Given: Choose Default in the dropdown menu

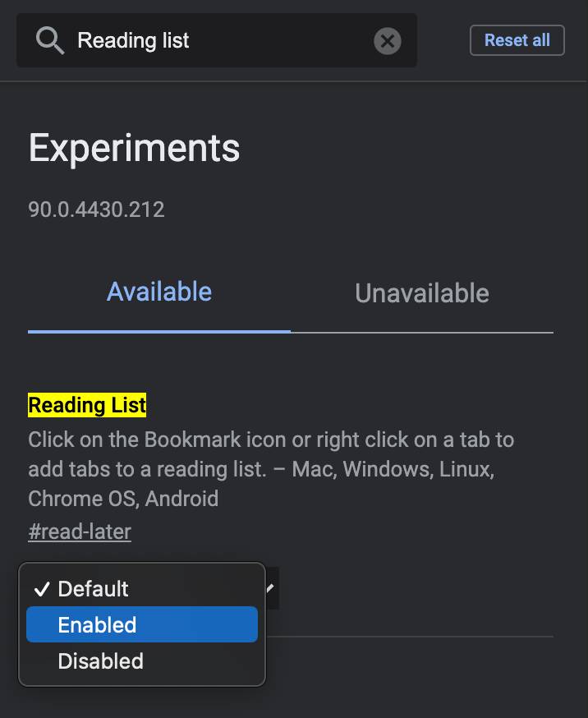Looking at the screenshot, I should click(94, 589).
